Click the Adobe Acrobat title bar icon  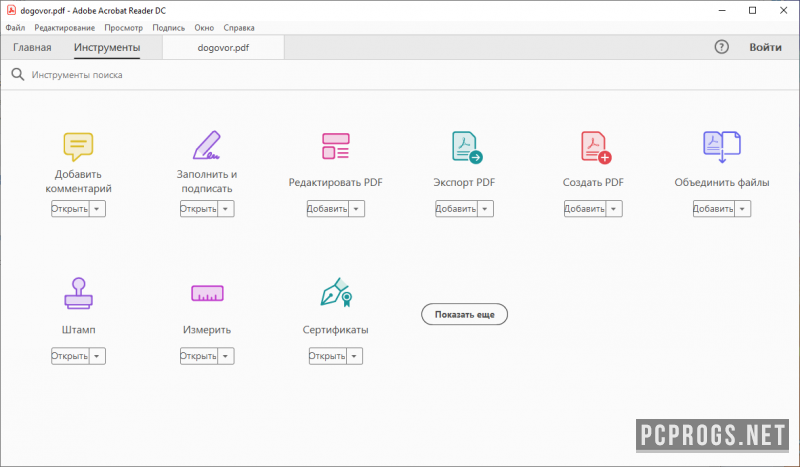tap(11, 10)
